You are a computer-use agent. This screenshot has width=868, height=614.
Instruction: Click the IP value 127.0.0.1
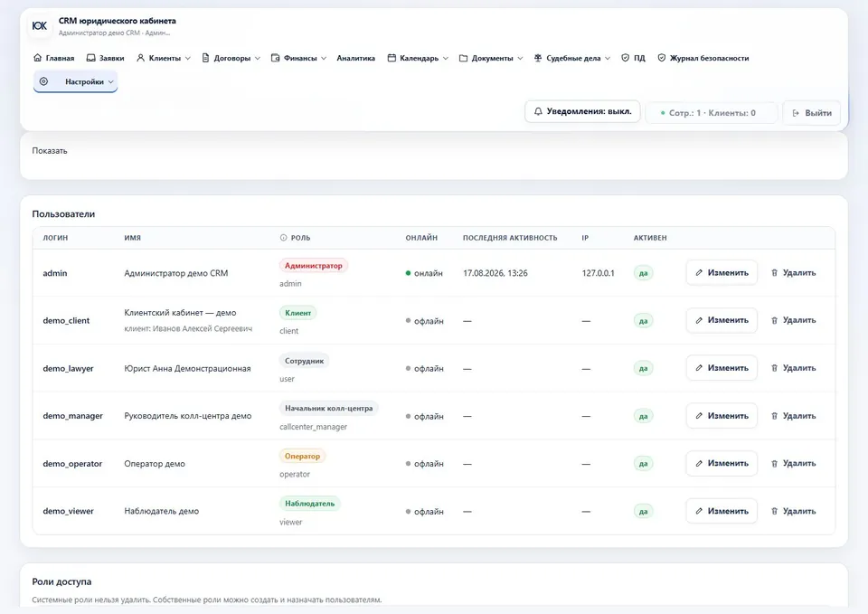598,273
